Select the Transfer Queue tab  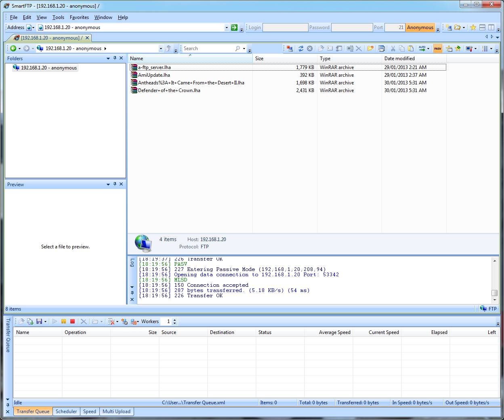click(33, 412)
